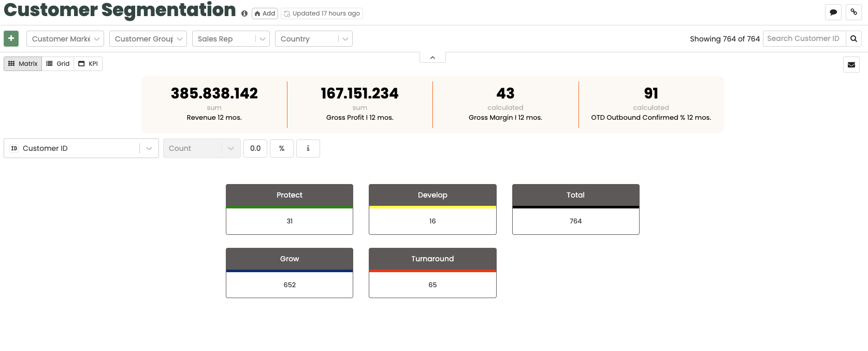Open the Country filter dropdown
868x351 pixels.
[316, 39]
